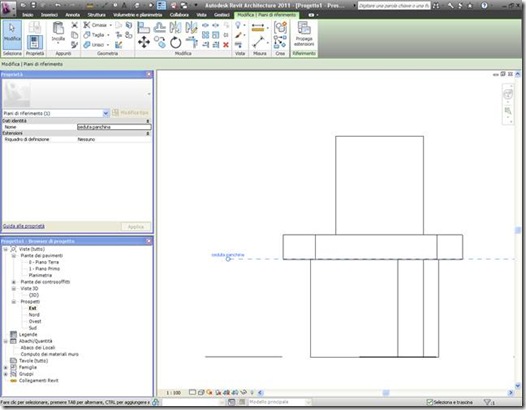The image size is (526, 410).
Task: Select the Rotate tool icon
Action: (x=175, y=43)
